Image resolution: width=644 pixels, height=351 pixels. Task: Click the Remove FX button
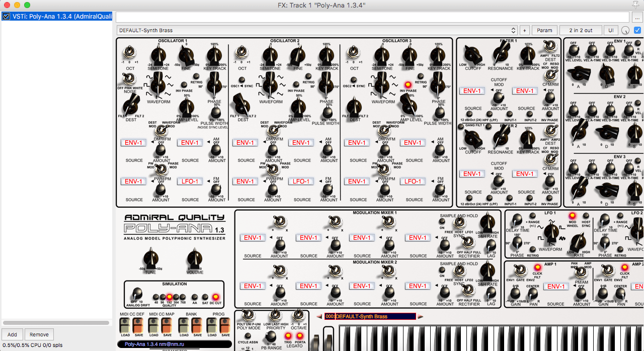pyautogui.click(x=39, y=334)
